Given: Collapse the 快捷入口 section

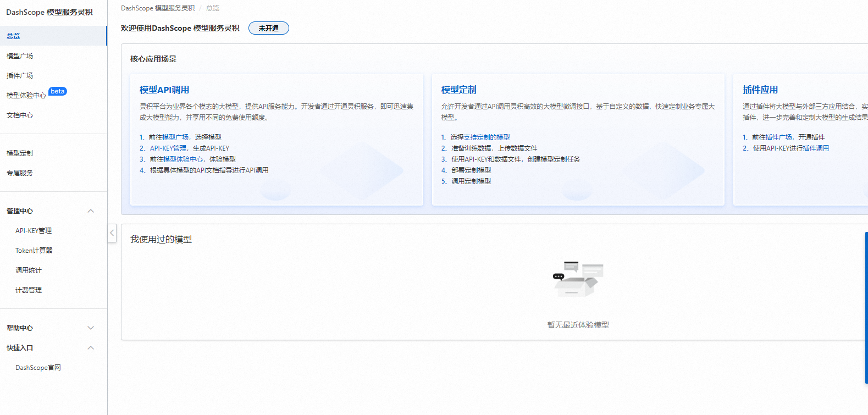Looking at the screenshot, I should click(x=91, y=348).
